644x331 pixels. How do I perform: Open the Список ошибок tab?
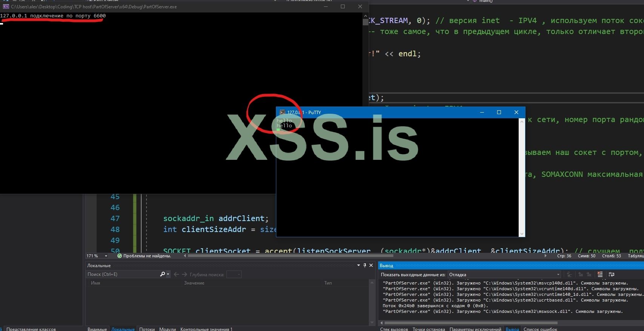pos(540,329)
